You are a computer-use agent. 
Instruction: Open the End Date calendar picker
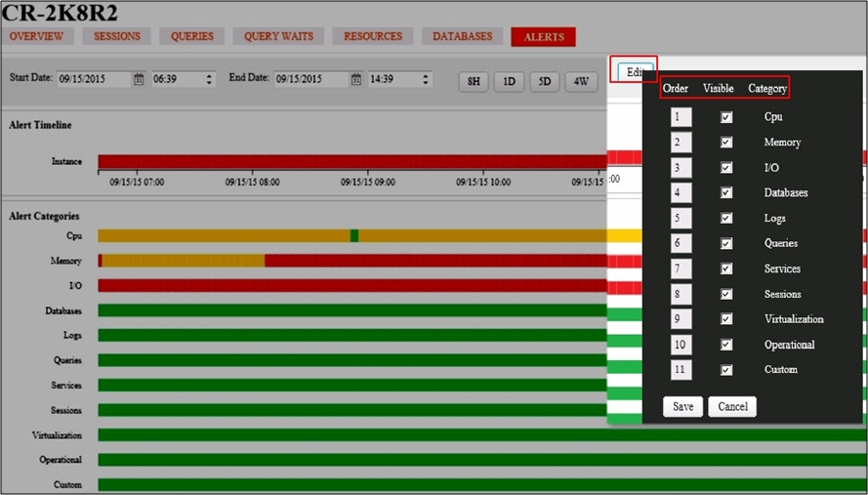(x=356, y=79)
